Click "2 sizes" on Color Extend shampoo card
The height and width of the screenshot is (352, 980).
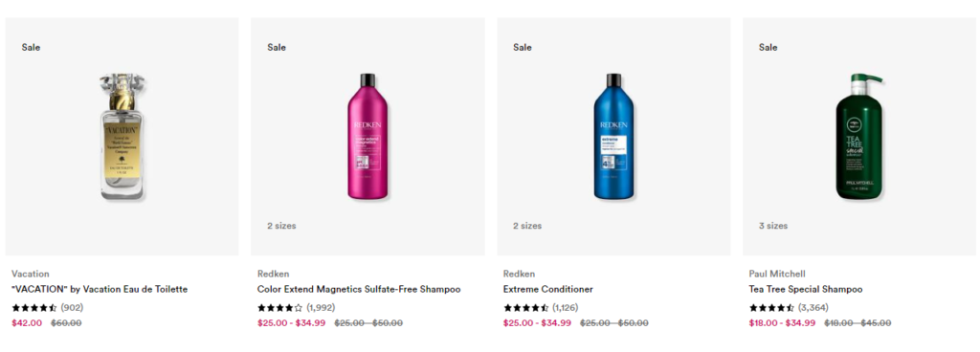[x=281, y=226]
